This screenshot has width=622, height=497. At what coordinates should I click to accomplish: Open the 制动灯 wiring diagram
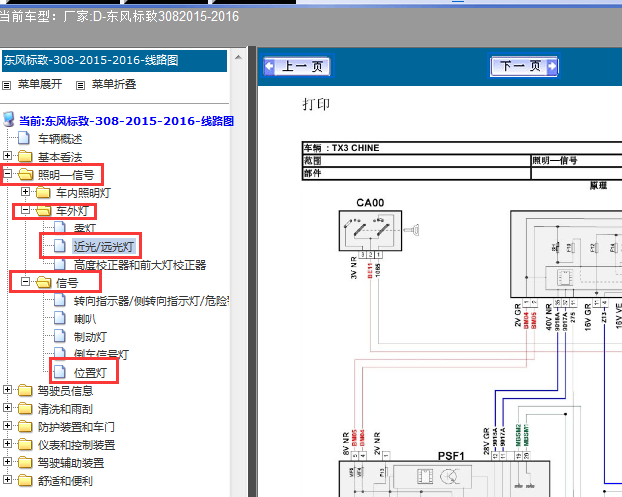[90, 337]
